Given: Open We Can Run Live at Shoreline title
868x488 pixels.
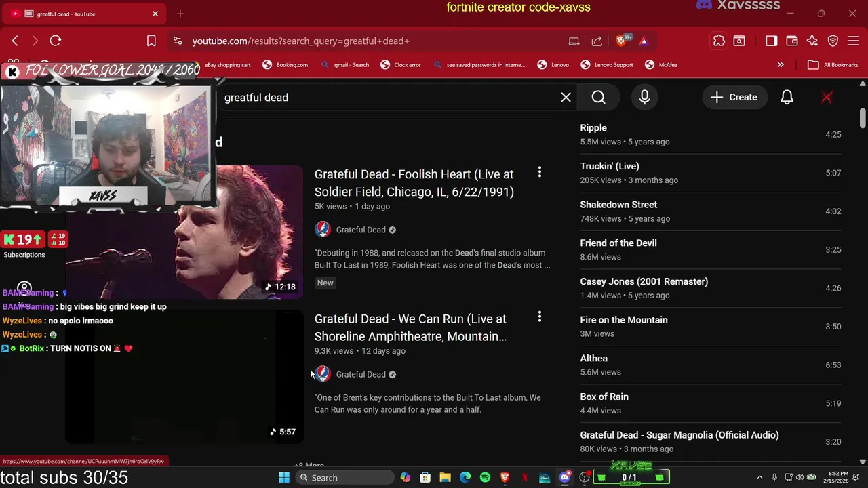Looking at the screenshot, I should (410, 327).
